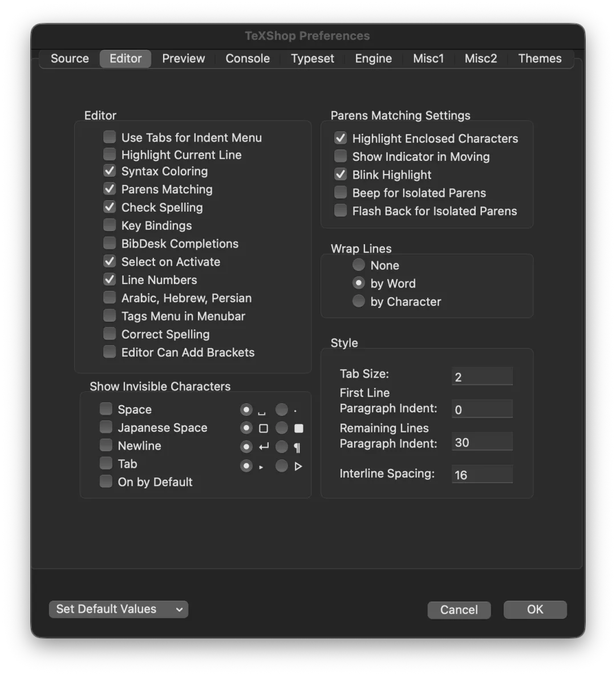Check Newline invisible character
The width and height of the screenshot is (616, 676).
click(106, 445)
